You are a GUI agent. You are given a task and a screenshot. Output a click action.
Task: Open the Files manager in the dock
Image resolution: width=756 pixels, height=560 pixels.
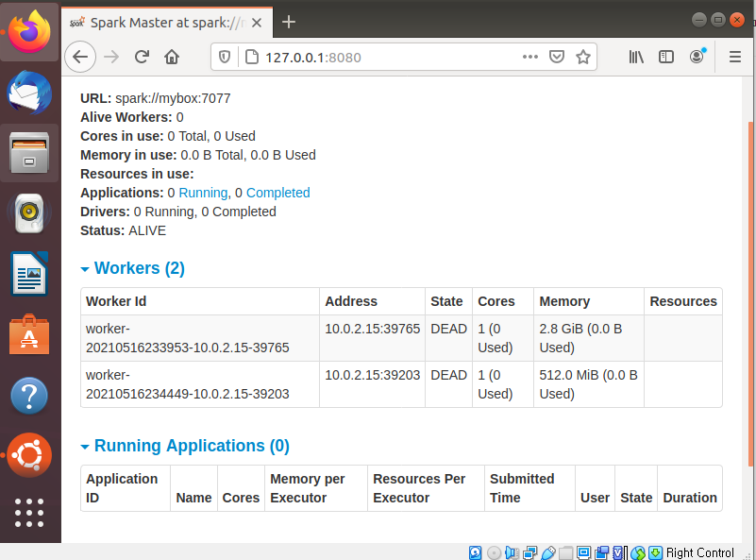(29, 153)
